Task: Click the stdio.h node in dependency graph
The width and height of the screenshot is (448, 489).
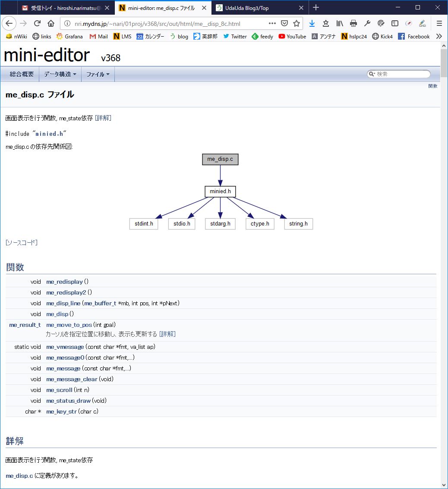Action: 182,224
